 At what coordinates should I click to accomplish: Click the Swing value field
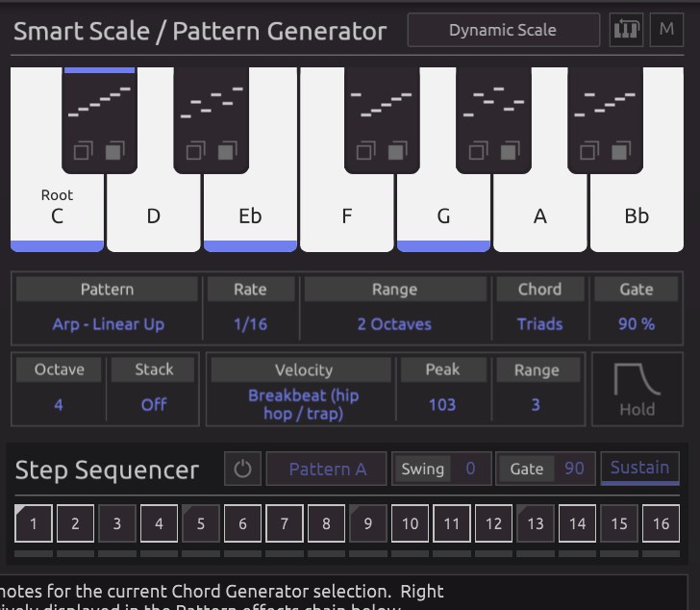click(470, 470)
